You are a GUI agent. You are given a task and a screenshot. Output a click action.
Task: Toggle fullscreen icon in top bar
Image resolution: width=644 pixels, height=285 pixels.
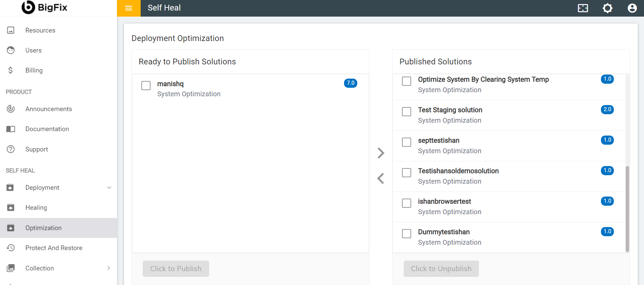point(583,8)
